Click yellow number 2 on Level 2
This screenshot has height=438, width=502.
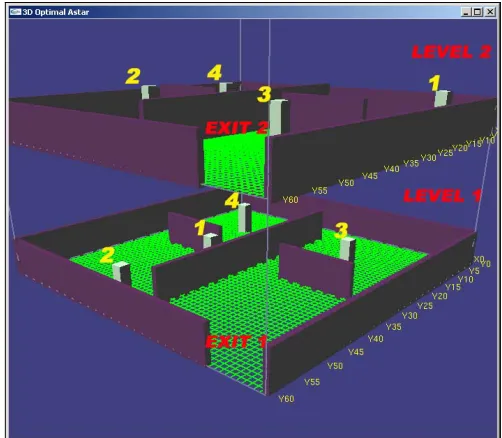click(x=133, y=76)
